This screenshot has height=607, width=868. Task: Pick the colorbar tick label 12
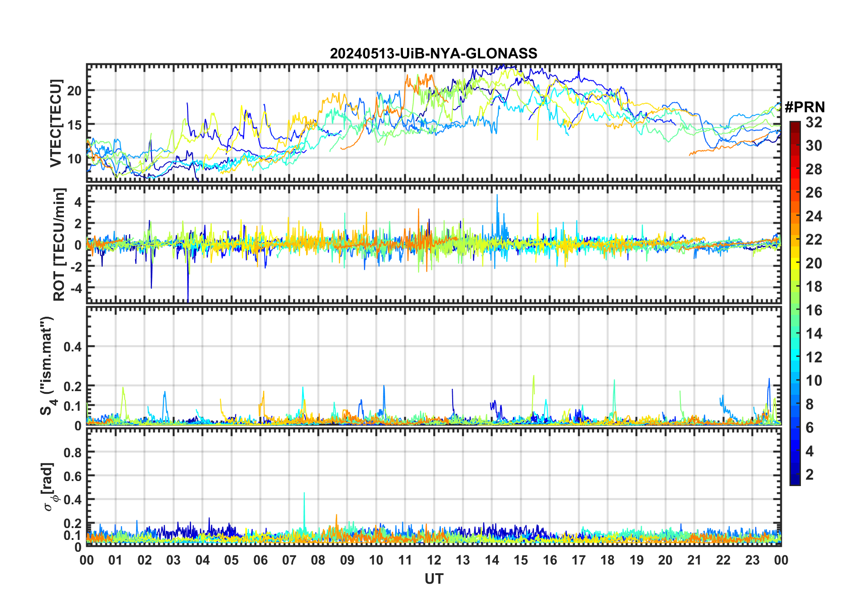point(814,357)
